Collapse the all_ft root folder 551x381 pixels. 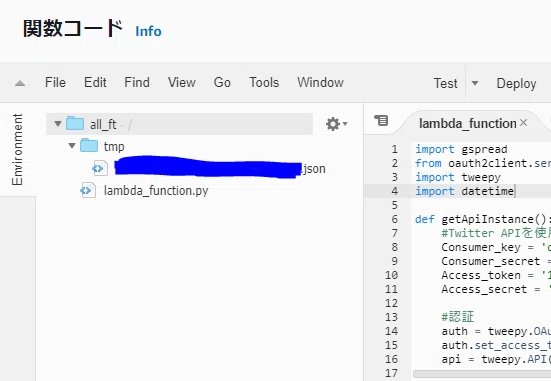[x=58, y=124]
